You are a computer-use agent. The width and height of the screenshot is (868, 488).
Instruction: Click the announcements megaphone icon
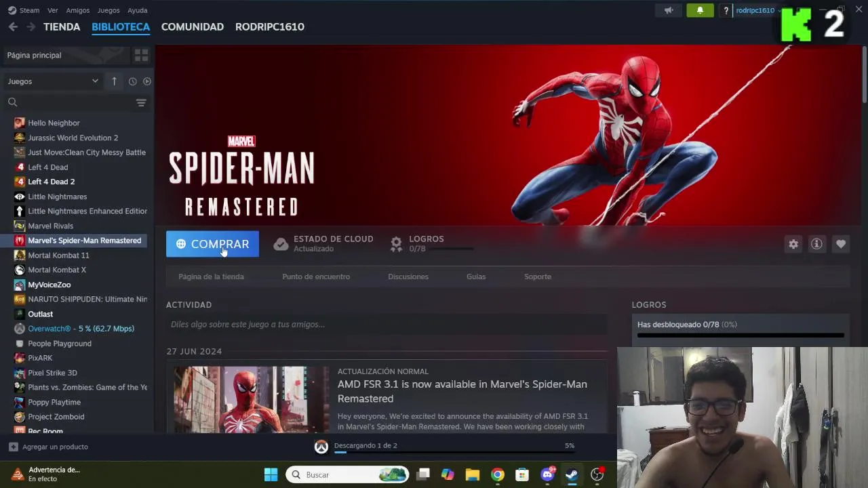pos(669,10)
